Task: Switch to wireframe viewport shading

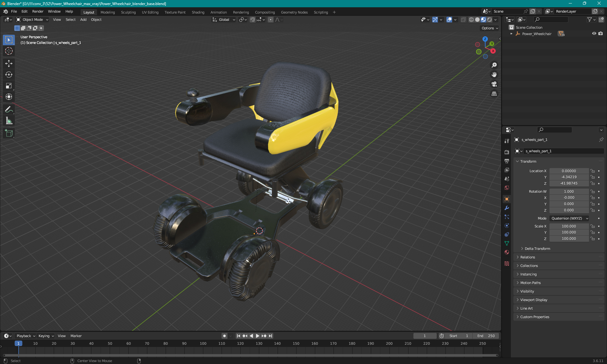Action: [x=471, y=20]
